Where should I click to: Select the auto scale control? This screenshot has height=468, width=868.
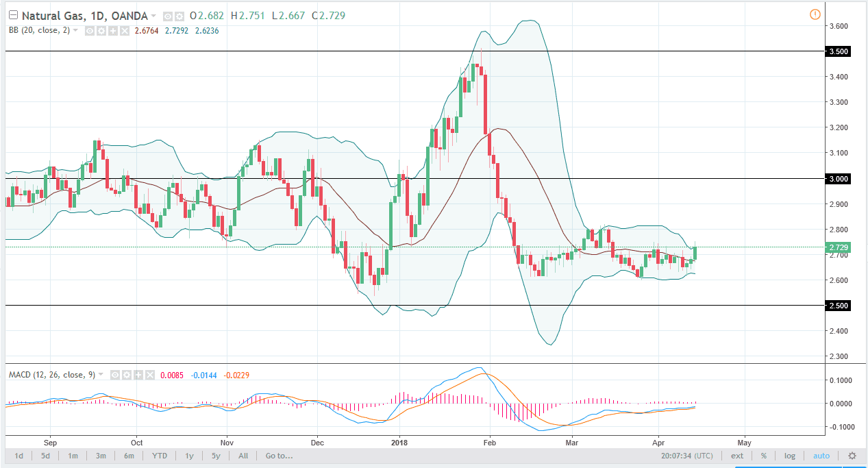point(821,456)
